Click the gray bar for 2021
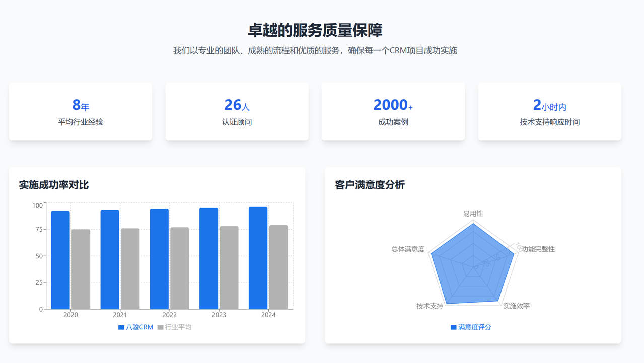Image resolution: width=644 pixels, height=363 pixels. [x=130, y=269]
